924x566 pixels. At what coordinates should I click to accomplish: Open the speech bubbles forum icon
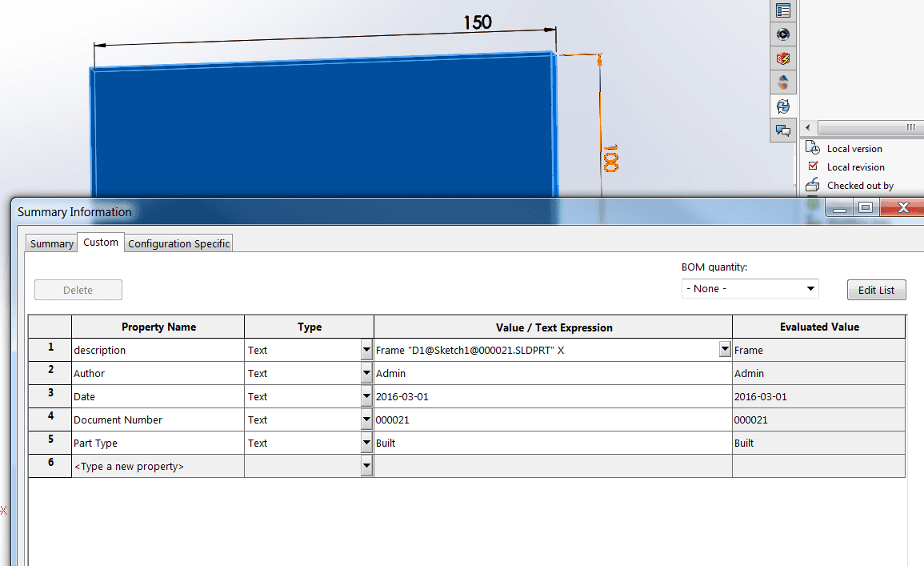783,130
